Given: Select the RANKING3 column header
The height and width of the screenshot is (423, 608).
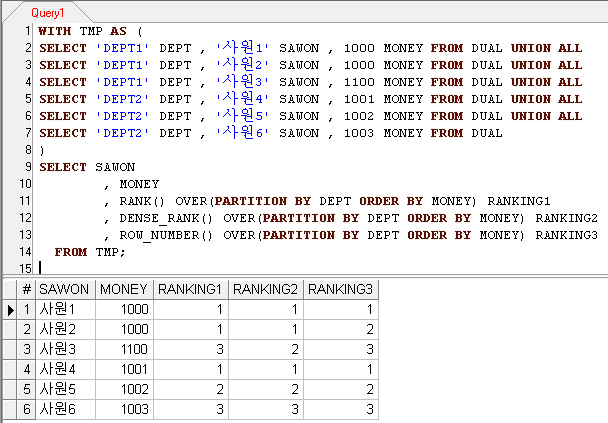Looking at the screenshot, I should coord(341,289).
